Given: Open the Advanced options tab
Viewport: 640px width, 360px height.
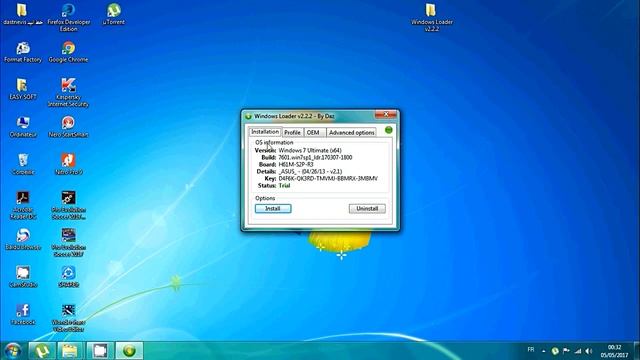Looking at the screenshot, I should pyautogui.click(x=351, y=133).
